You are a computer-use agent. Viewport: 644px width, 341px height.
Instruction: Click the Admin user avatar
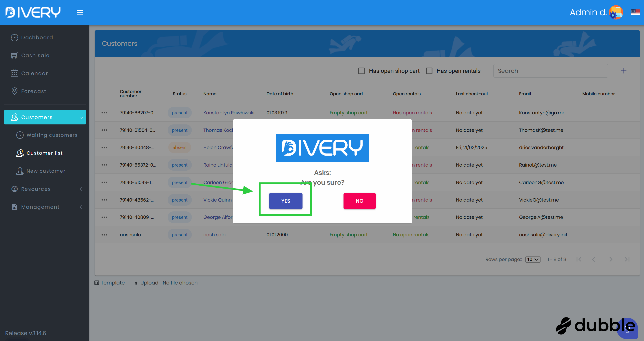pyautogui.click(x=616, y=12)
